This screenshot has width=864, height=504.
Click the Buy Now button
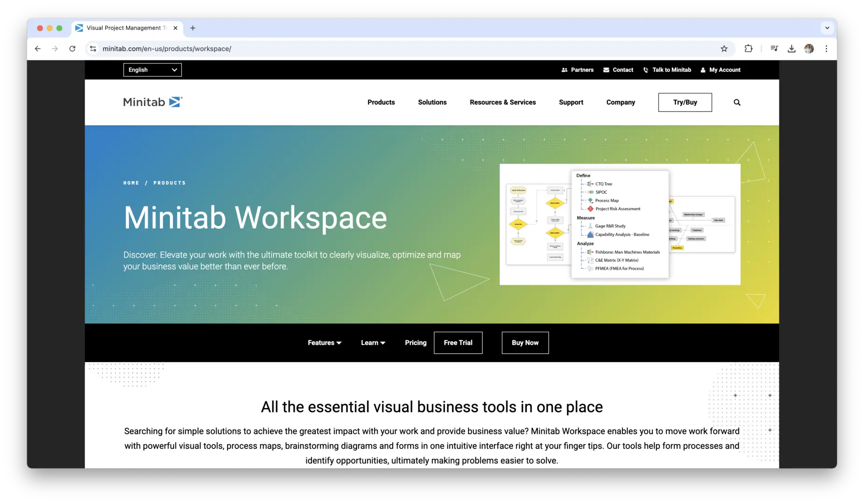pos(525,343)
